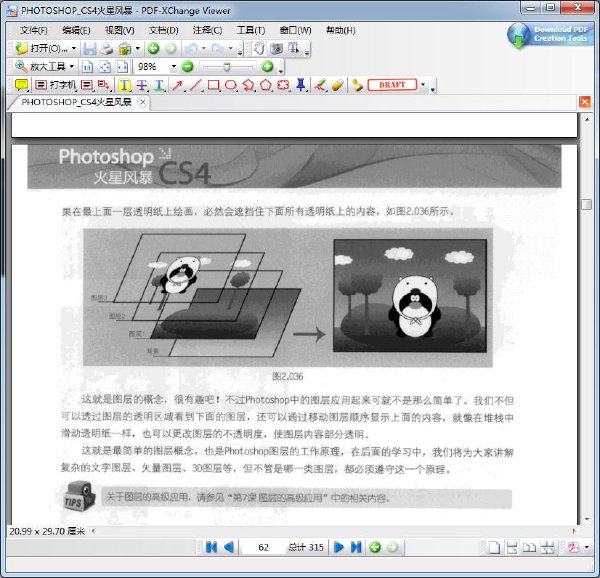This screenshot has width=600, height=578.
Task: Select the Underline text tool
Action: [159, 85]
